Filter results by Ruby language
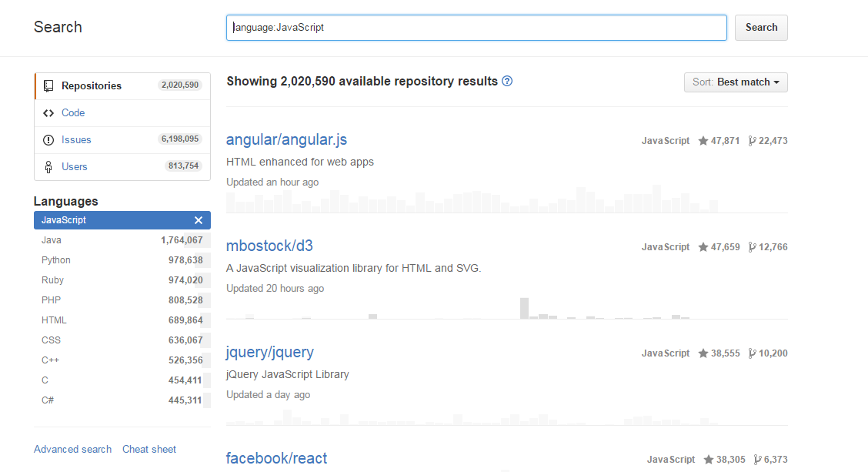Screen dimensions: 868x472 click(122, 280)
